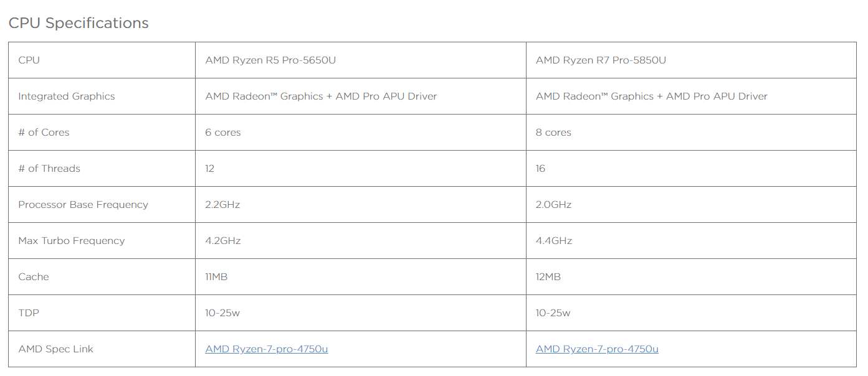Click the Max Turbo Frequency label

click(x=72, y=241)
